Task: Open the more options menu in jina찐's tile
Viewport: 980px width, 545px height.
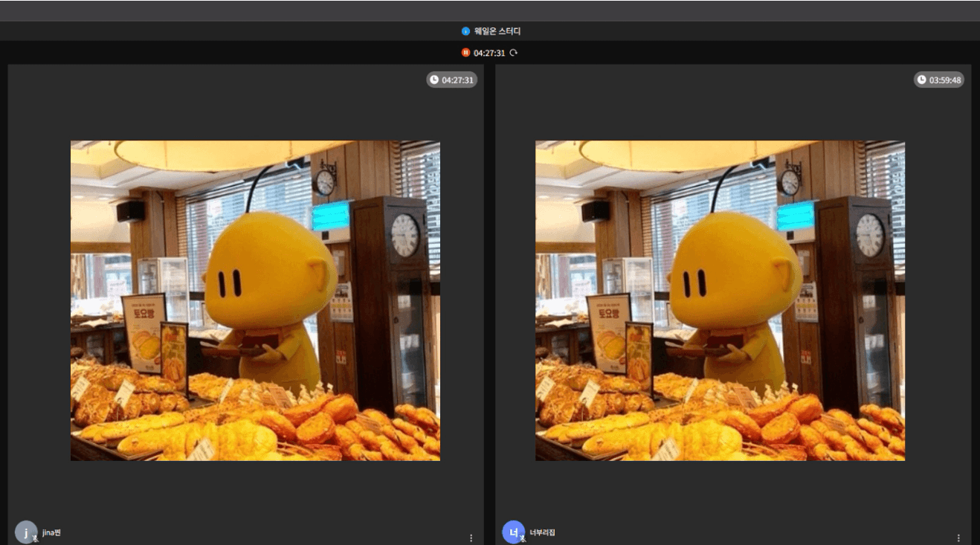Action: click(471, 538)
